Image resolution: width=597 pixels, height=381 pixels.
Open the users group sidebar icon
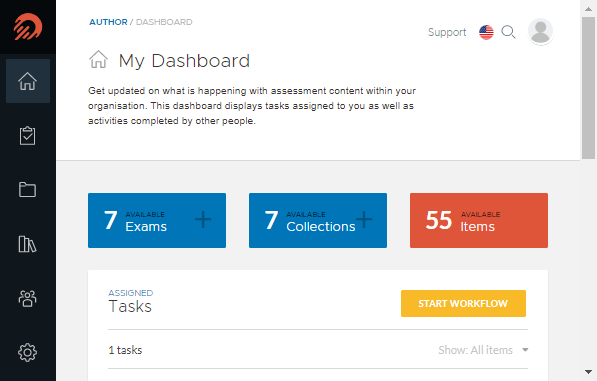click(x=27, y=298)
